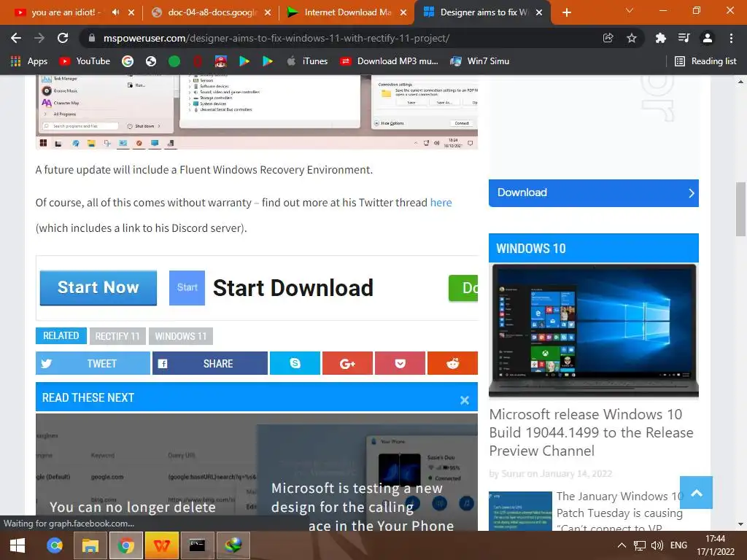Open the Chrome three-dot menu

(x=731, y=38)
